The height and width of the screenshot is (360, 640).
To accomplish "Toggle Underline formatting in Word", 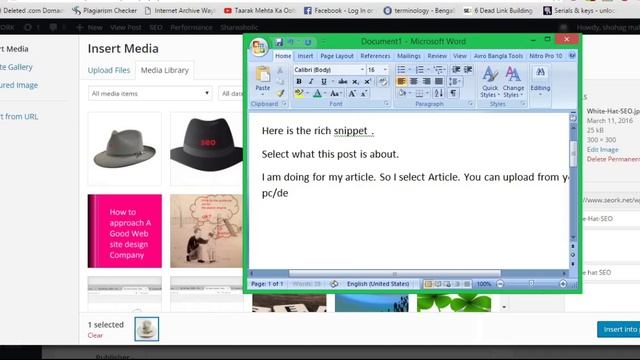I will pyautogui.click(x=324, y=82).
